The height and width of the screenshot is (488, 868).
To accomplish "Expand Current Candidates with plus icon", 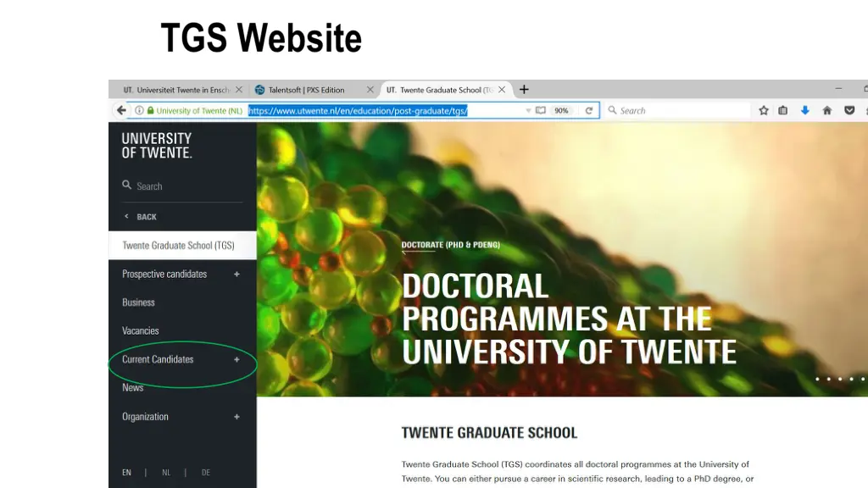I will pyautogui.click(x=236, y=359).
